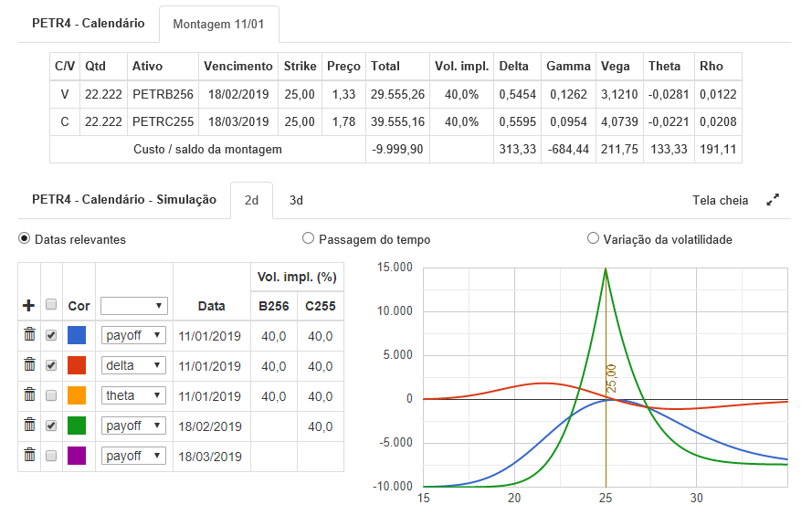The height and width of the screenshot is (515, 812).
Task: Switch to the 3d simulation tab
Action: tap(296, 200)
